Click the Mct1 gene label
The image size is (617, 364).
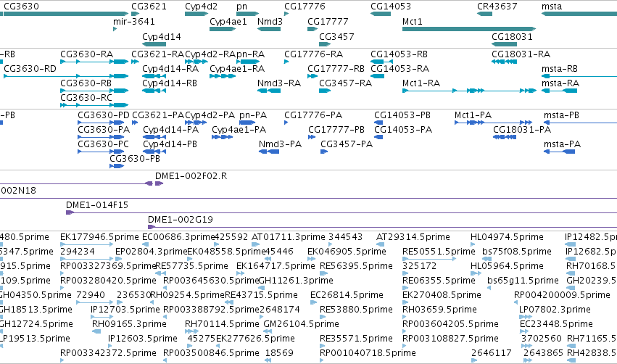(412, 21)
